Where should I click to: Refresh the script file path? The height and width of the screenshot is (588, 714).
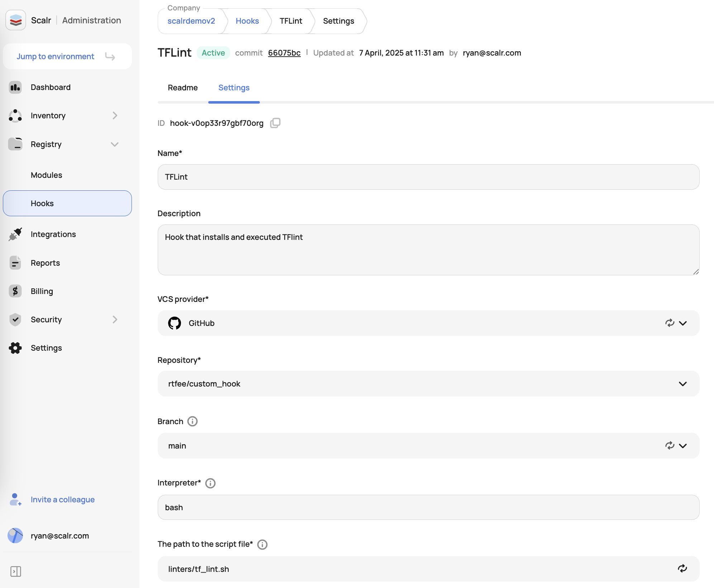tap(682, 569)
